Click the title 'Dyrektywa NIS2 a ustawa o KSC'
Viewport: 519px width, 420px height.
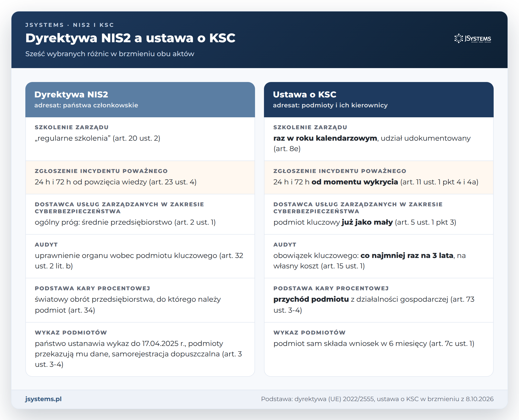[130, 38]
